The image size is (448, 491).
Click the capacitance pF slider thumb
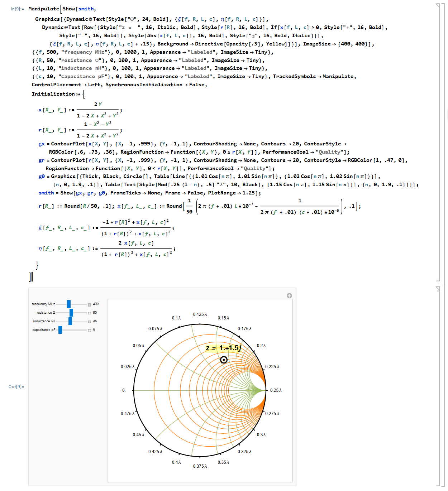pyautogui.click(x=60, y=330)
